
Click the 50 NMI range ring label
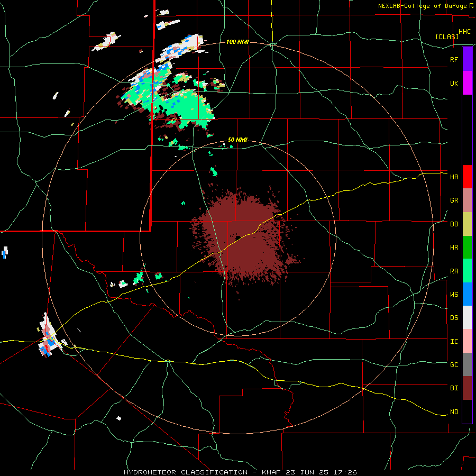tap(237, 140)
